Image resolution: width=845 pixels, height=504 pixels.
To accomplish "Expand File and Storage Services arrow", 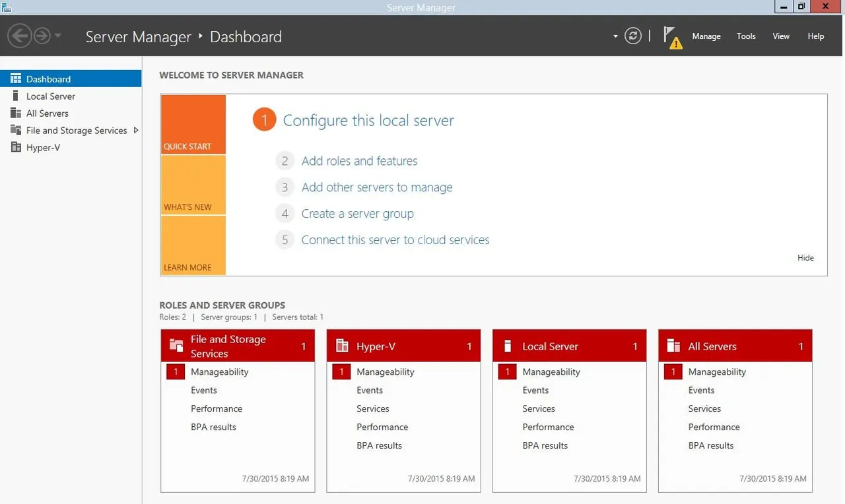I will [136, 130].
